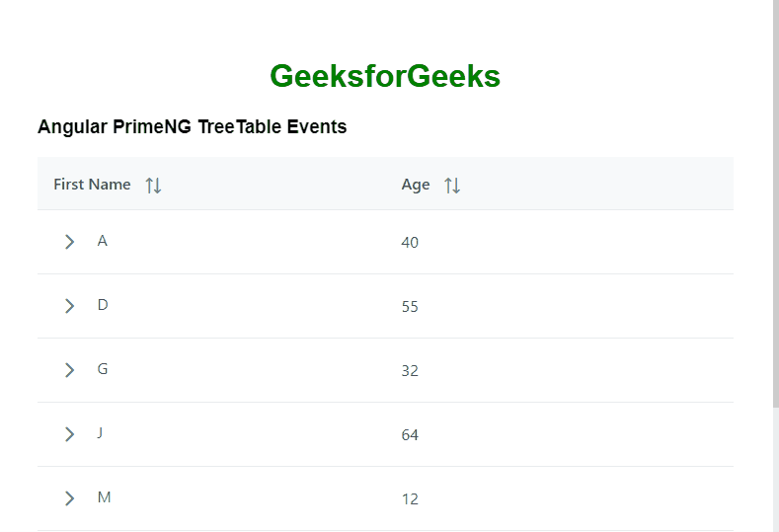
Task: Click name cell D
Action: [103, 305]
